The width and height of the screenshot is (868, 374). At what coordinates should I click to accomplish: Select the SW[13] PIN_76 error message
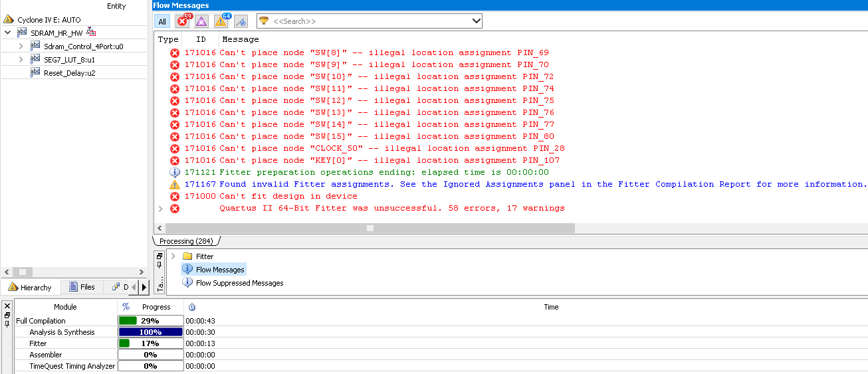click(x=387, y=112)
